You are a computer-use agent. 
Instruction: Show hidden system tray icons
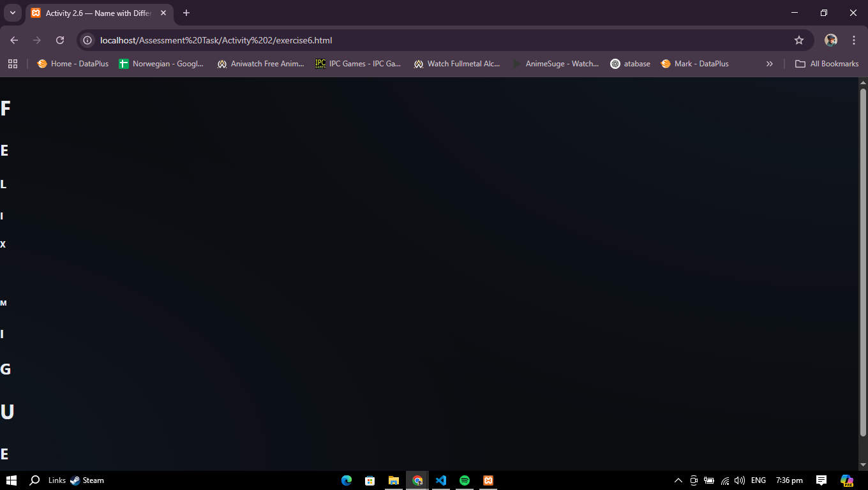678,480
